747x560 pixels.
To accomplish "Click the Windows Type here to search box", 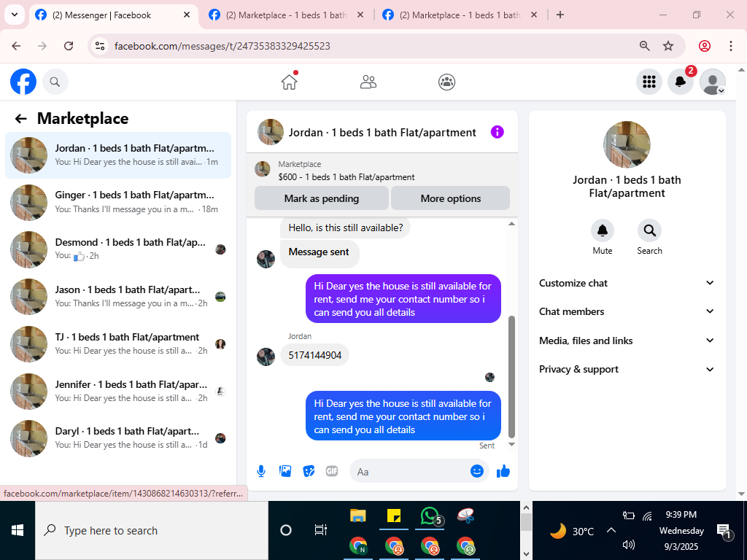I will point(152,530).
